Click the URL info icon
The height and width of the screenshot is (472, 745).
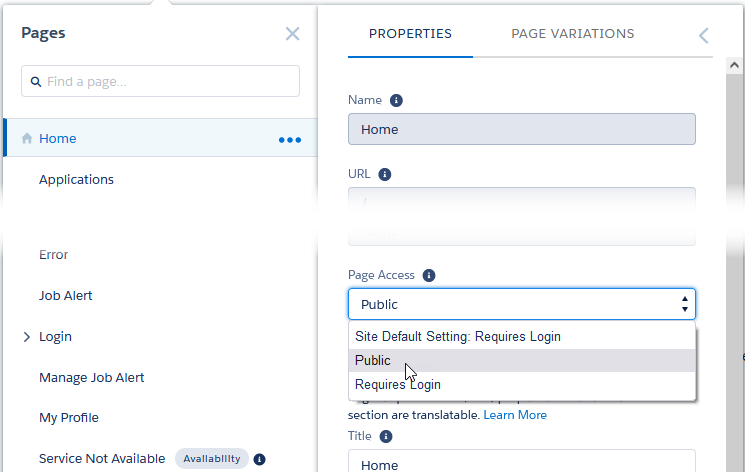[x=385, y=174]
